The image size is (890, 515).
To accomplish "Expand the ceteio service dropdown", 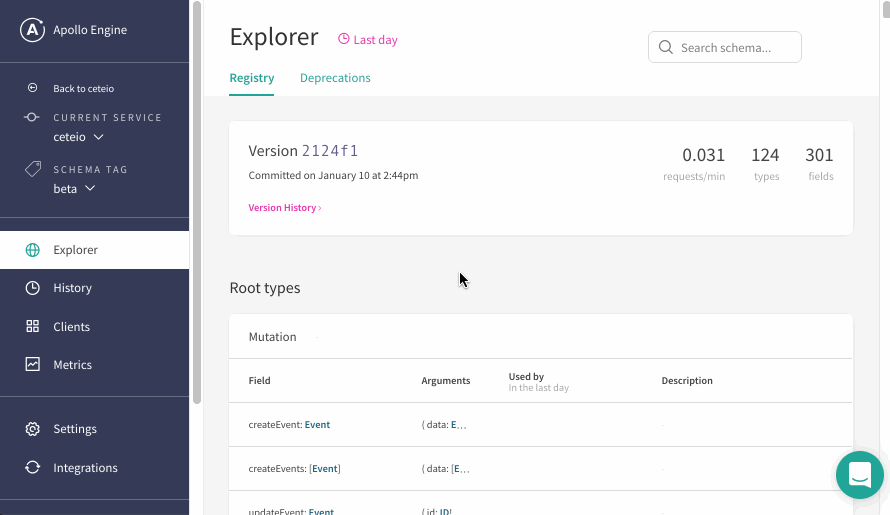I will pos(78,137).
